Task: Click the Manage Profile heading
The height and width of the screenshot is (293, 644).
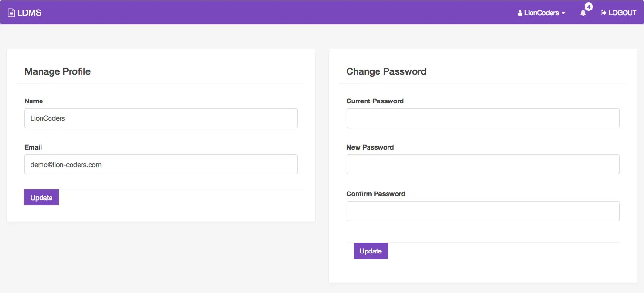Action: [57, 71]
